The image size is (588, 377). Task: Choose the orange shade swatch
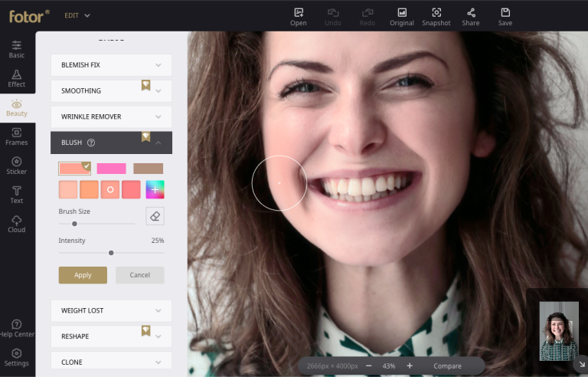(x=90, y=189)
